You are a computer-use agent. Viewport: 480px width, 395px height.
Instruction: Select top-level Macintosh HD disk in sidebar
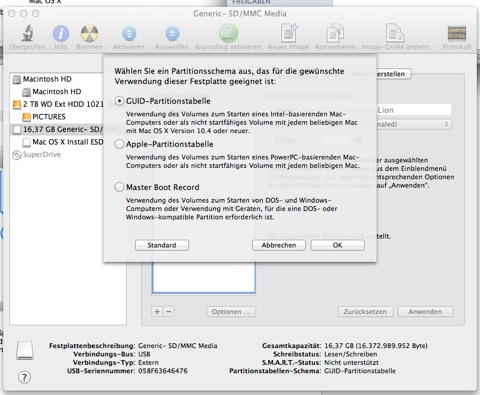57,79
